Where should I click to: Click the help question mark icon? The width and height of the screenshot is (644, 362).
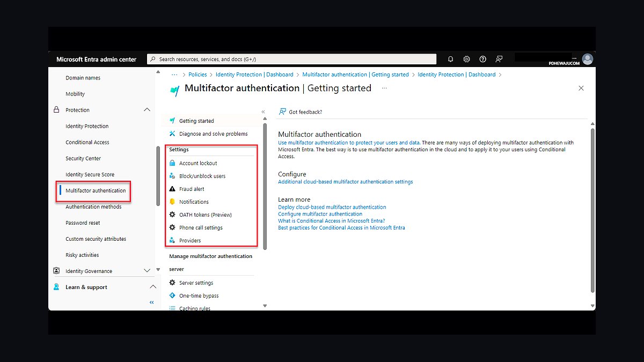pyautogui.click(x=483, y=59)
